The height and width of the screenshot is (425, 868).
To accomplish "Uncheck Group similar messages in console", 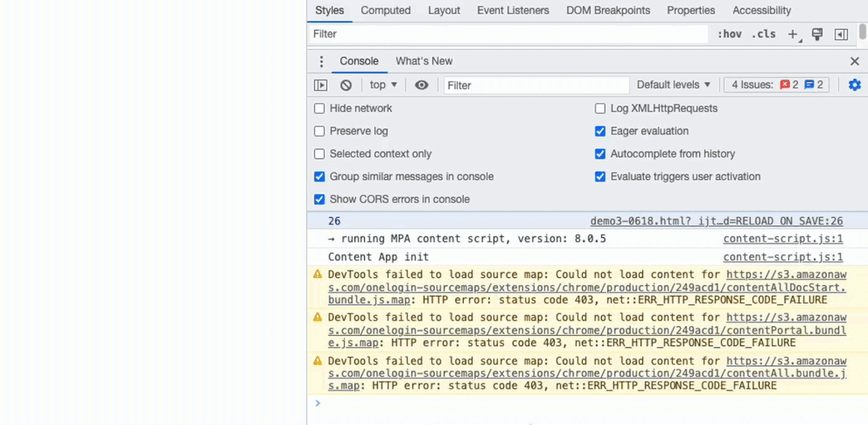I will (319, 177).
